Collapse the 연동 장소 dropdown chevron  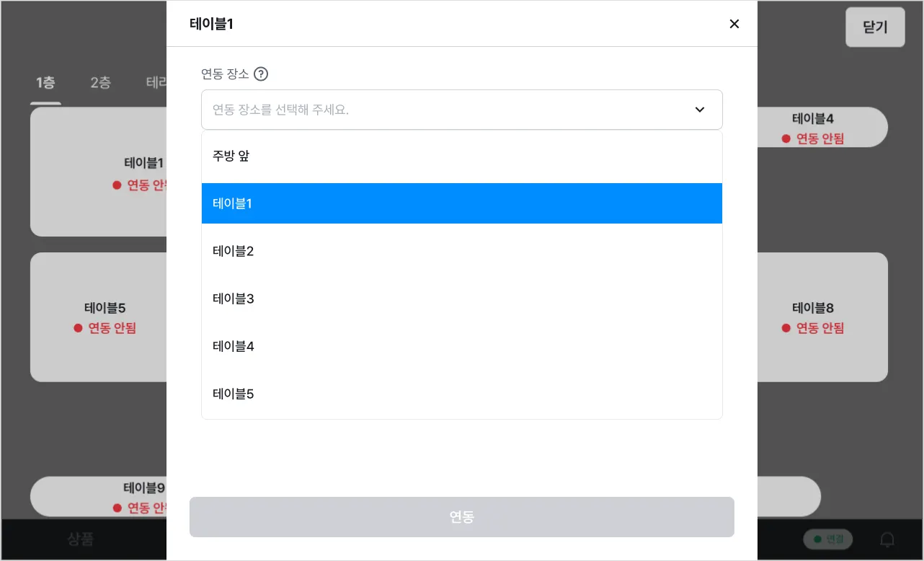(699, 110)
